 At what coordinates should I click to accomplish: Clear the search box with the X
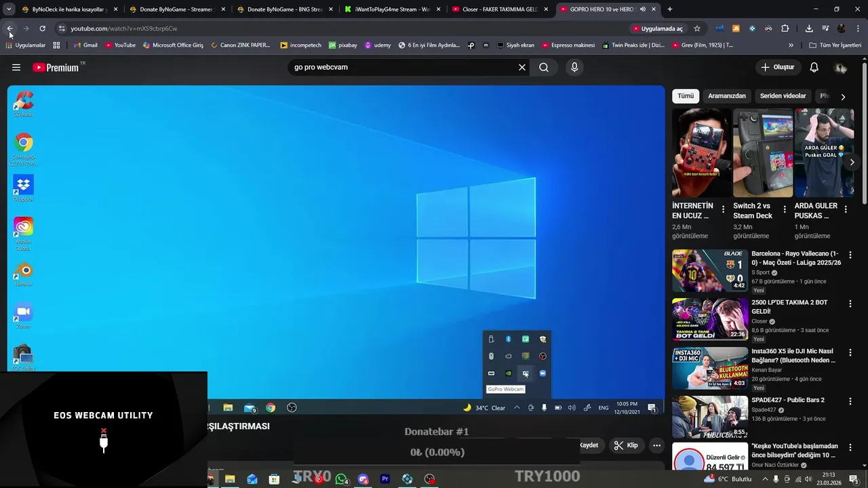pyautogui.click(x=522, y=67)
